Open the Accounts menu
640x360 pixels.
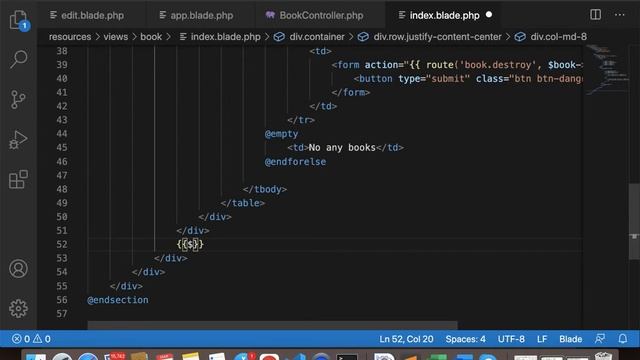coord(18,269)
